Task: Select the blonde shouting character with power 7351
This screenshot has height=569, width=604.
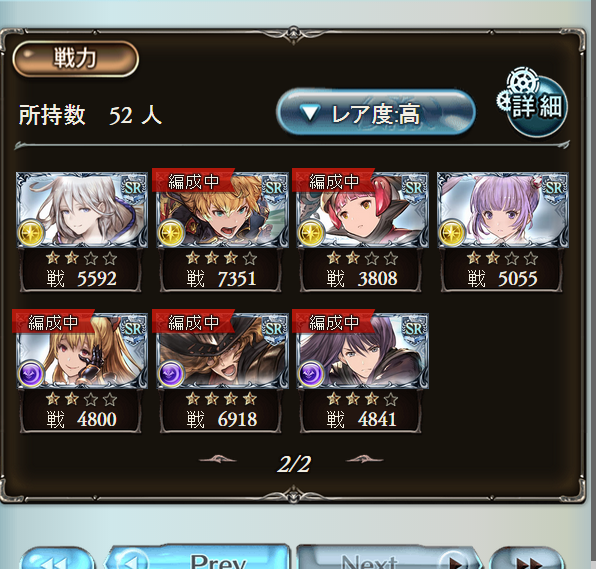Action: (x=221, y=231)
